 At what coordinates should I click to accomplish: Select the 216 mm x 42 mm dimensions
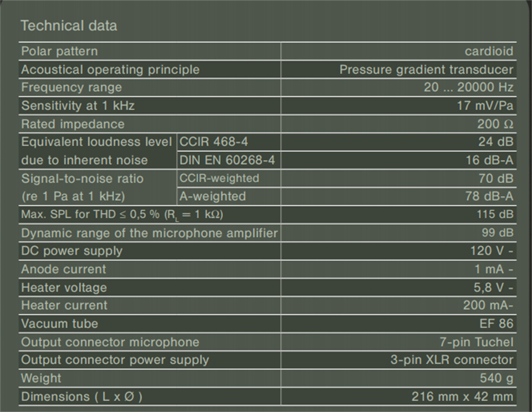pyautogui.click(x=462, y=396)
